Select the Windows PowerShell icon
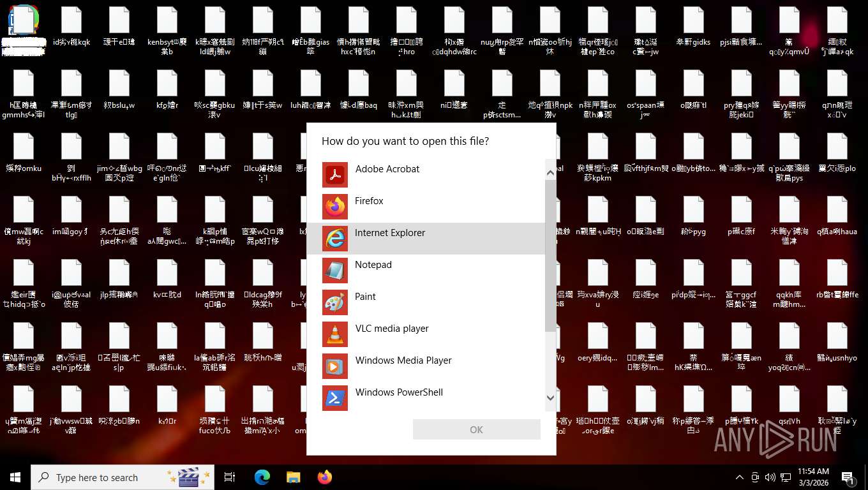 [x=335, y=398]
